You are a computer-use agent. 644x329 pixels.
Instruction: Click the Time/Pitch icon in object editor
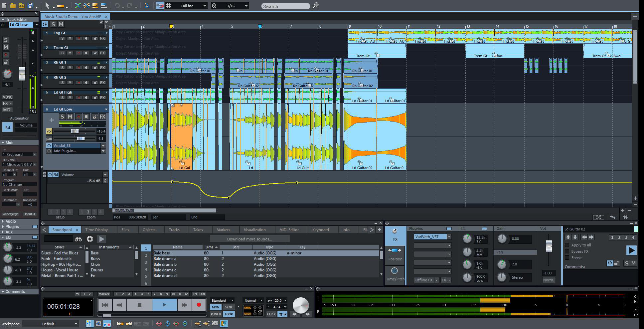tap(395, 274)
